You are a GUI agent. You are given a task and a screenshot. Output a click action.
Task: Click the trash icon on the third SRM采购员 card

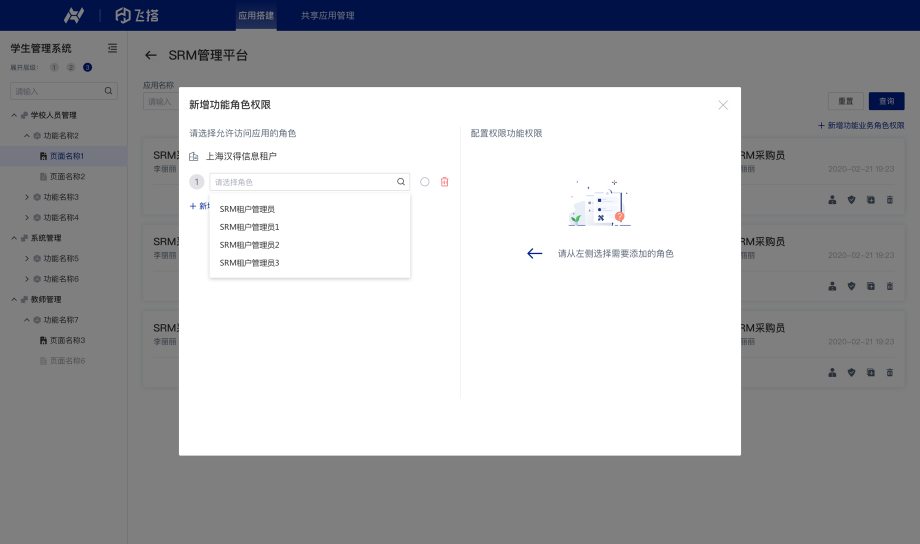(889, 372)
